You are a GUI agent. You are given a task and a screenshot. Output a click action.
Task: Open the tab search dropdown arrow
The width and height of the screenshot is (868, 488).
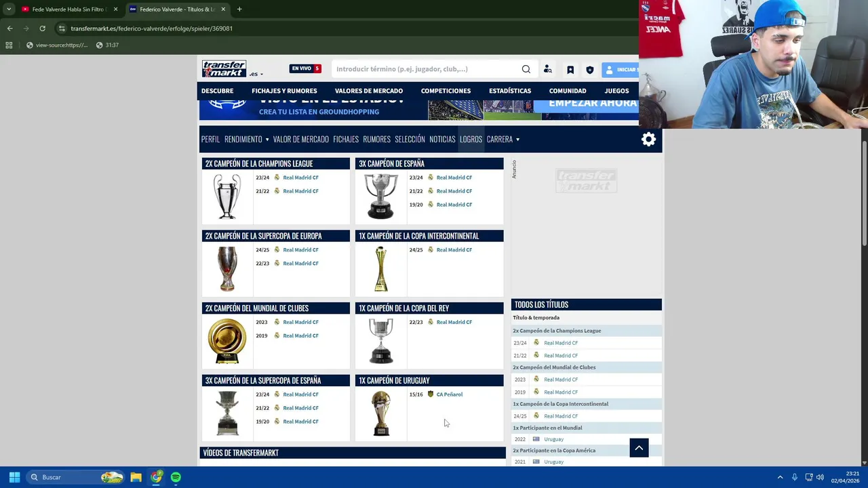[x=9, y=9]
